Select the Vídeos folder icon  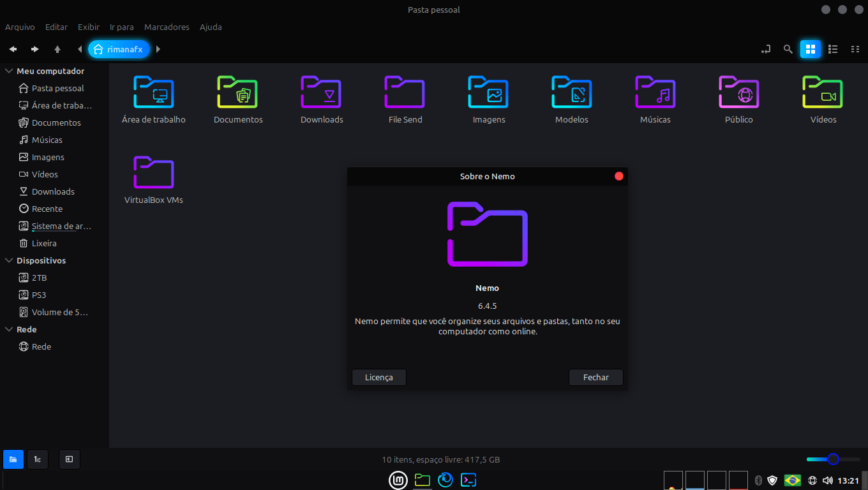coord(823,93)
